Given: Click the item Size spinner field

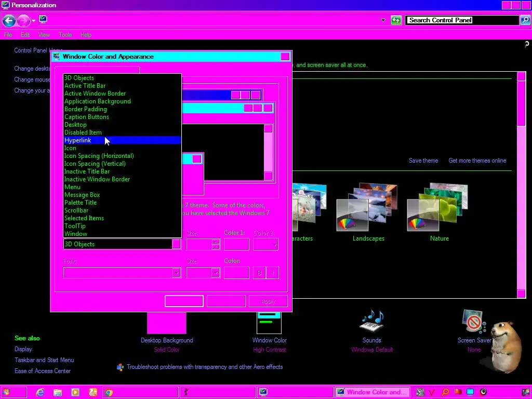Looking at the screenshot, I should 203,244.
